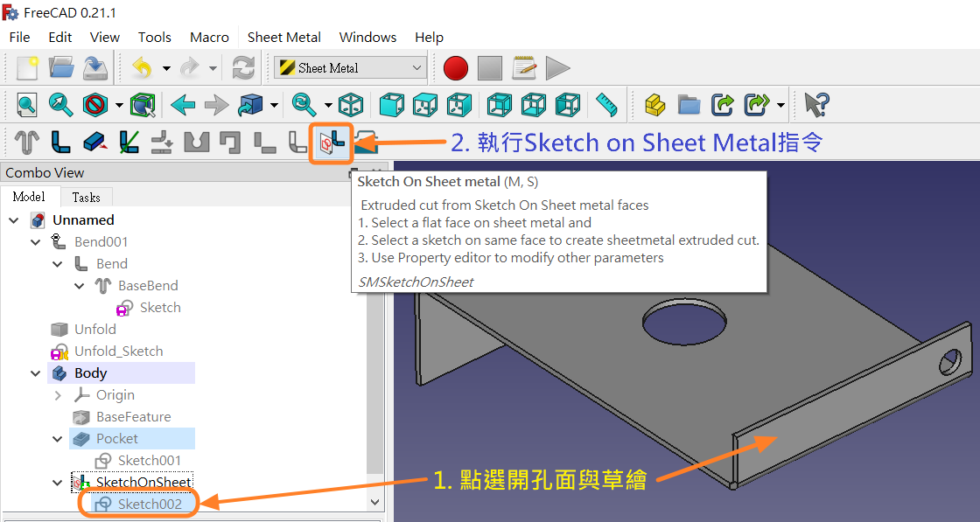This screenshot has height=522, width=980.
Task: Create a new document
Action: [27, 68]
